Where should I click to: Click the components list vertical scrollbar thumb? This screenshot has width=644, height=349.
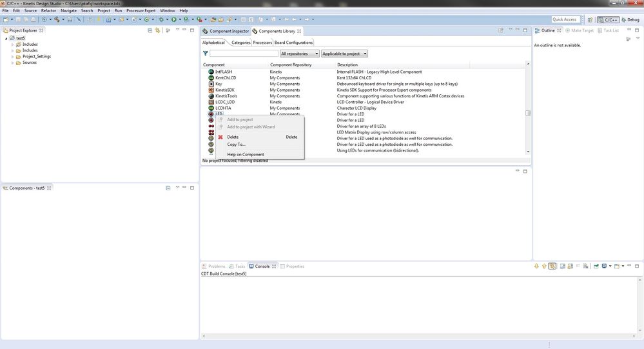point(528,113)
